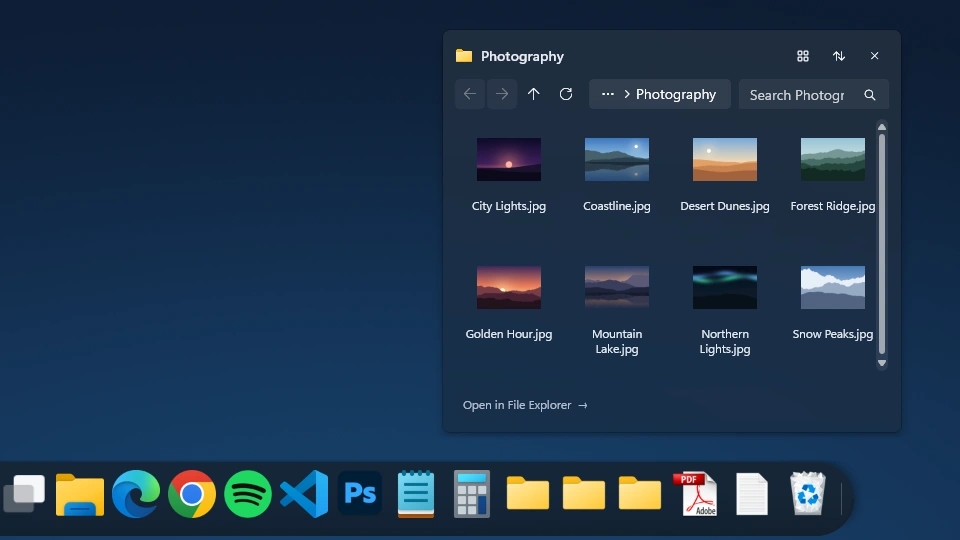Select the Golden Hour.jpg thumbnail
960x540 pixels.
(509, 287)
